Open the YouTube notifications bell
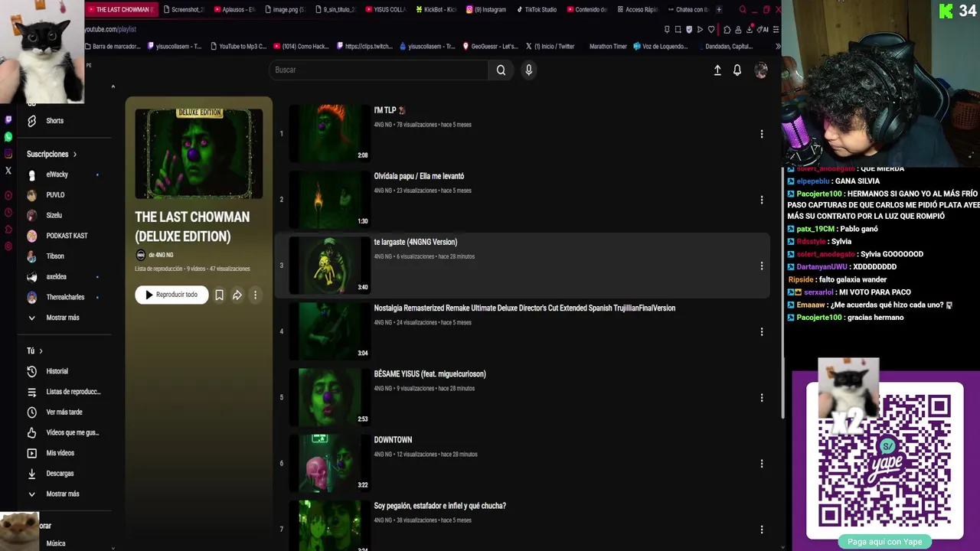 click(x=737, y=70)
